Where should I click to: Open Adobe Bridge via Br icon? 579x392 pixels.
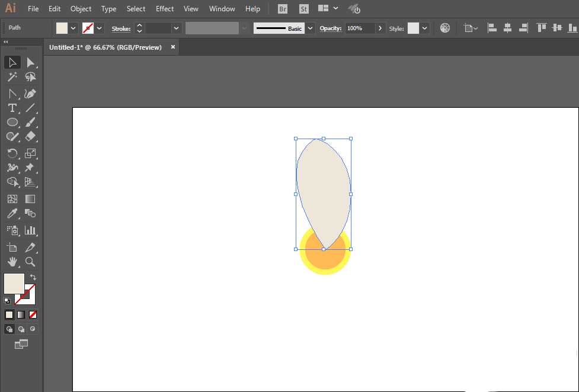[x=283, y=9]
